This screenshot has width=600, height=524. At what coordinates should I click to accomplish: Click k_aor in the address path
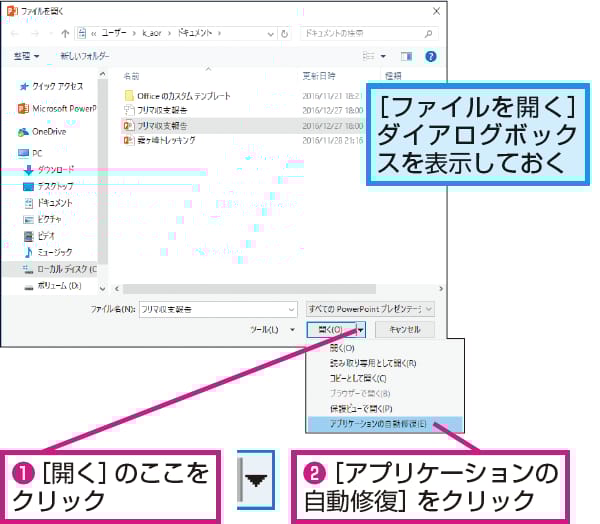152,33
